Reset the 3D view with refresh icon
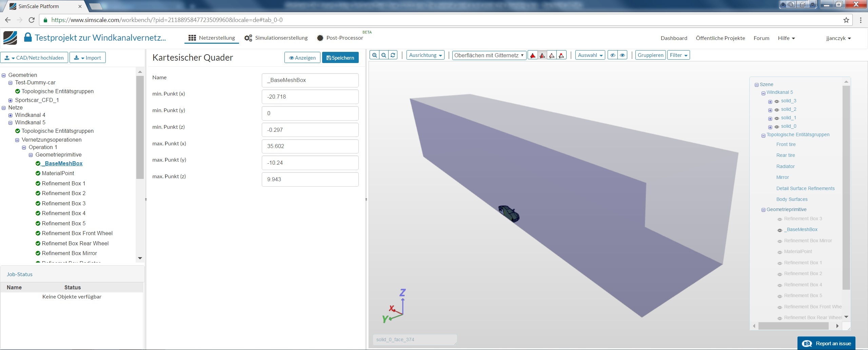This screenshot has width=868, height=350. [x=393, y=55]
